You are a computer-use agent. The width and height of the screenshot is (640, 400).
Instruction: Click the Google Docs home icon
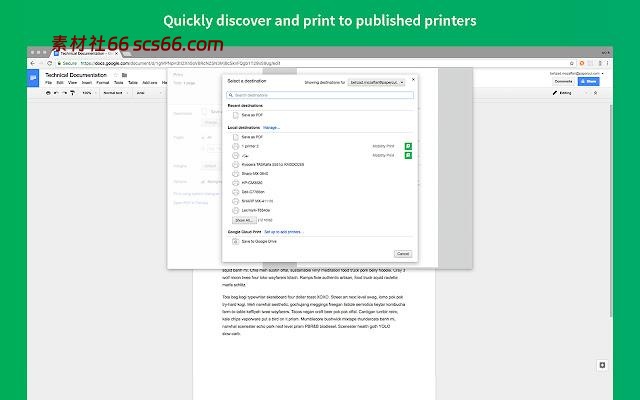click(x=34, y=77)
